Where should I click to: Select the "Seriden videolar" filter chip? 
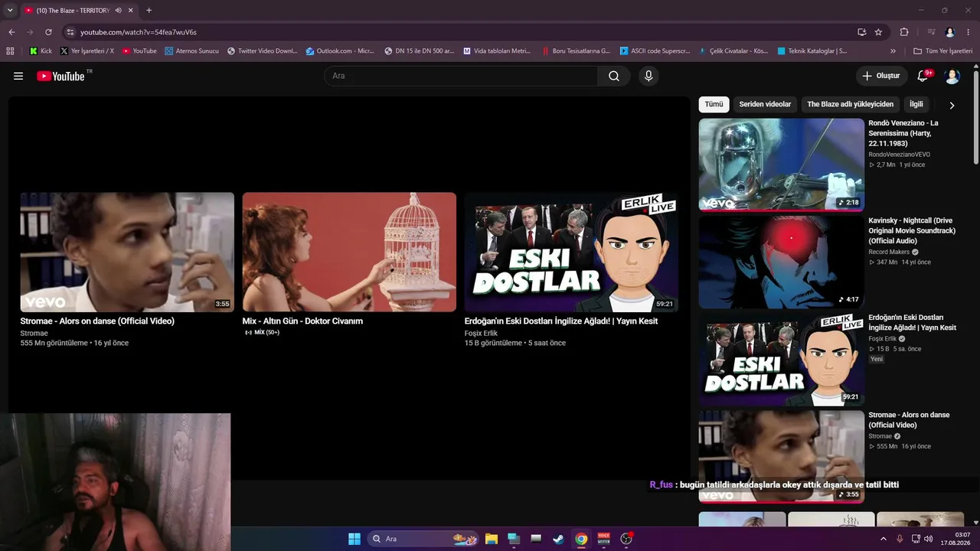[x=765, y=104]
